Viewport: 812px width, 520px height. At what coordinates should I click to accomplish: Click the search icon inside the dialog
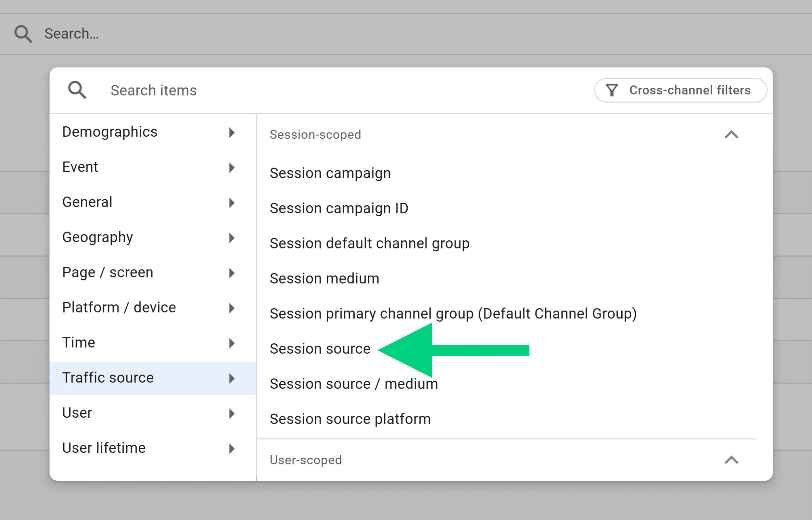coord(77,89)
